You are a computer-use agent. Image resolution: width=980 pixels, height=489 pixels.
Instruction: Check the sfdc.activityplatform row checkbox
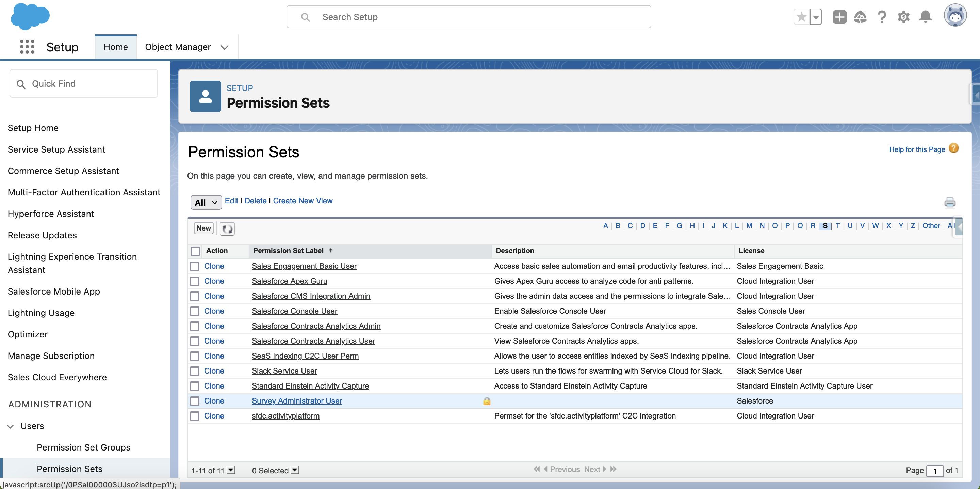pyautogui.click(x=194, y=416)
